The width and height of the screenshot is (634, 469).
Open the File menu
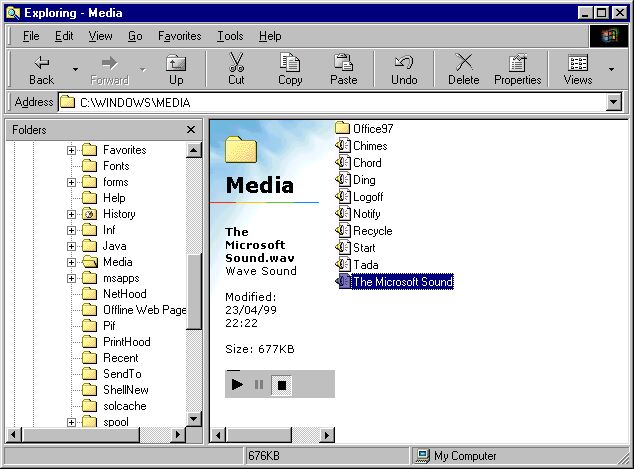pos(31,36)
